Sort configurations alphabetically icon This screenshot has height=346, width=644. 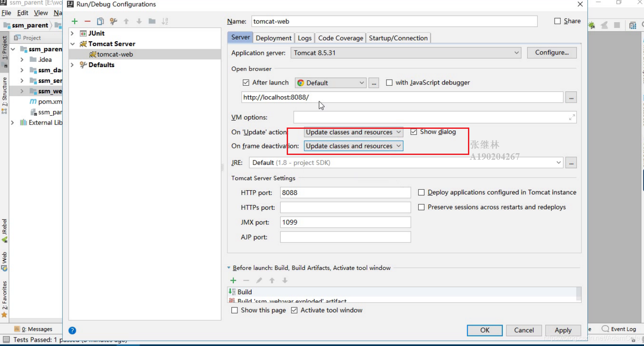tap(165, 21)
